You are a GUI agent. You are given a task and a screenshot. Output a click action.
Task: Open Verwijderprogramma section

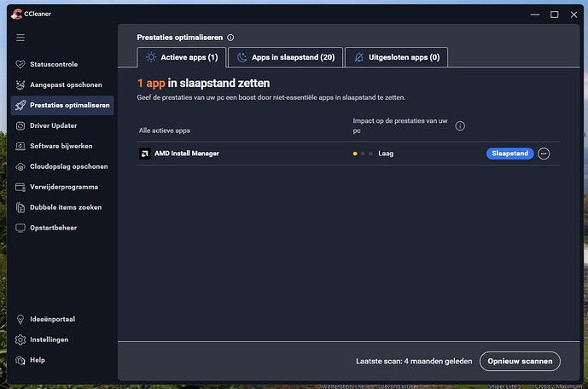[x=62, y=187]
